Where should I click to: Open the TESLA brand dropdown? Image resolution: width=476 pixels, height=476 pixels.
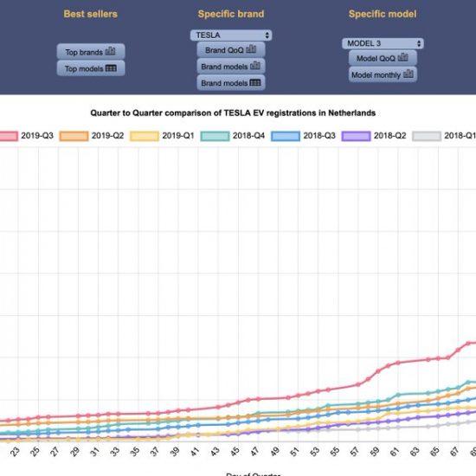pos(231,35)
